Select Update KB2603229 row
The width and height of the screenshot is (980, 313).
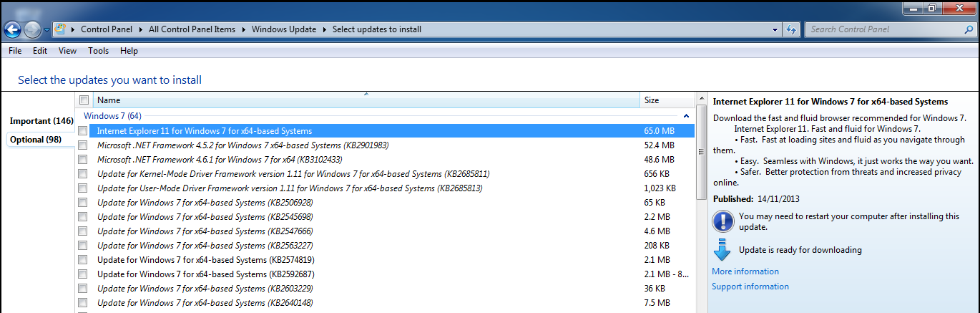point(385,289)
